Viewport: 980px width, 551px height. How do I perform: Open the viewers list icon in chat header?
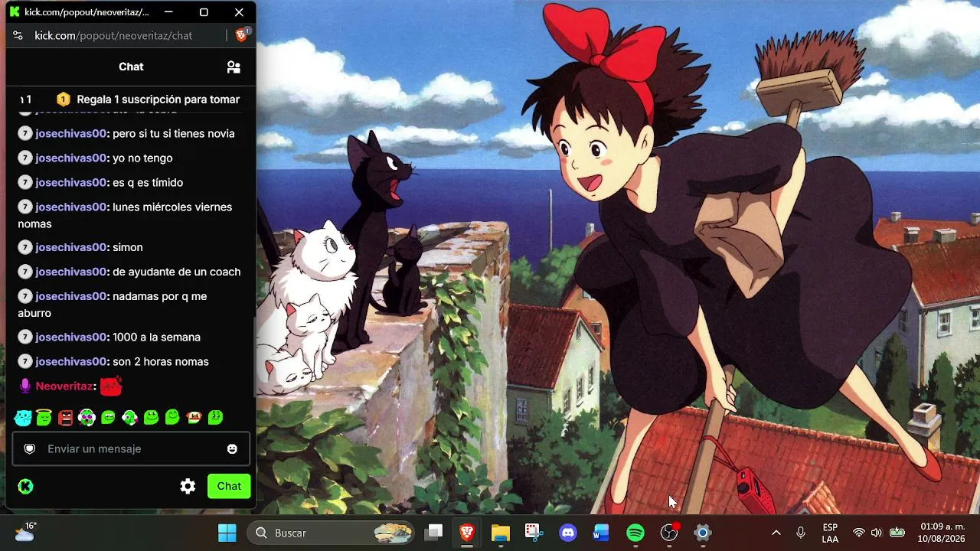[234, 67]
